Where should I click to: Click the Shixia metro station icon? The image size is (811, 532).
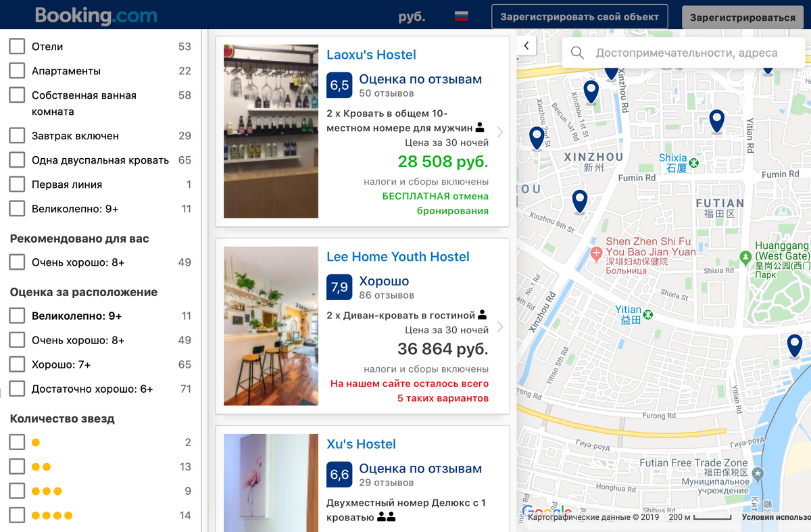(693, 163)
